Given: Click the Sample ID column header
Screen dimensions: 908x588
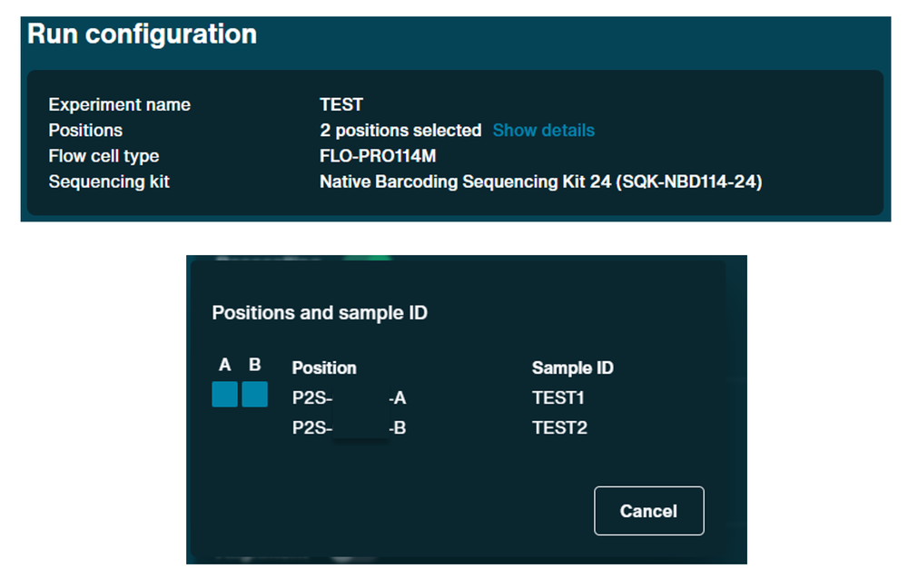Looking at the screenshot, I should pos(573,367).
